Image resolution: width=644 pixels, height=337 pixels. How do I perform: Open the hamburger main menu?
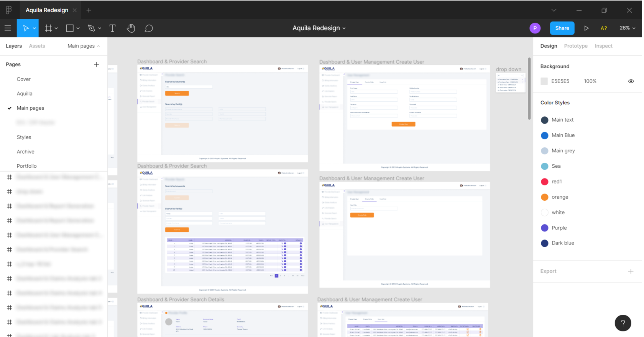click(x=8, y=28)
